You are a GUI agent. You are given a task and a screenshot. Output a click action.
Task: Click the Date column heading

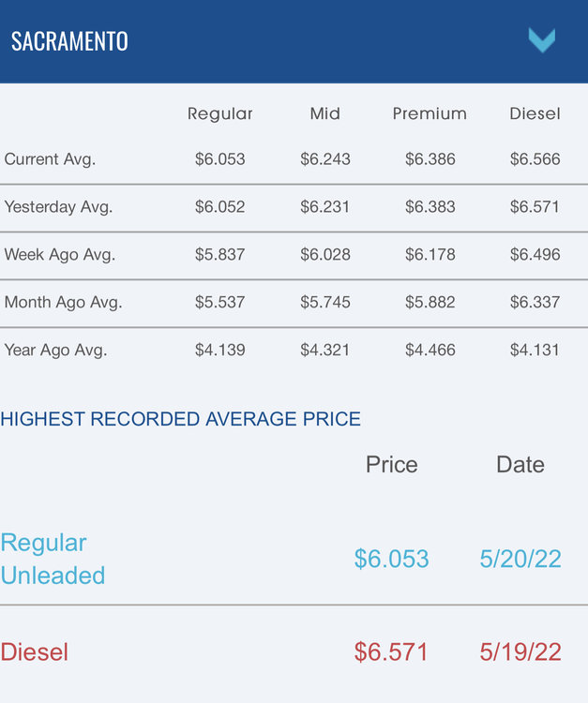[520, 465]
